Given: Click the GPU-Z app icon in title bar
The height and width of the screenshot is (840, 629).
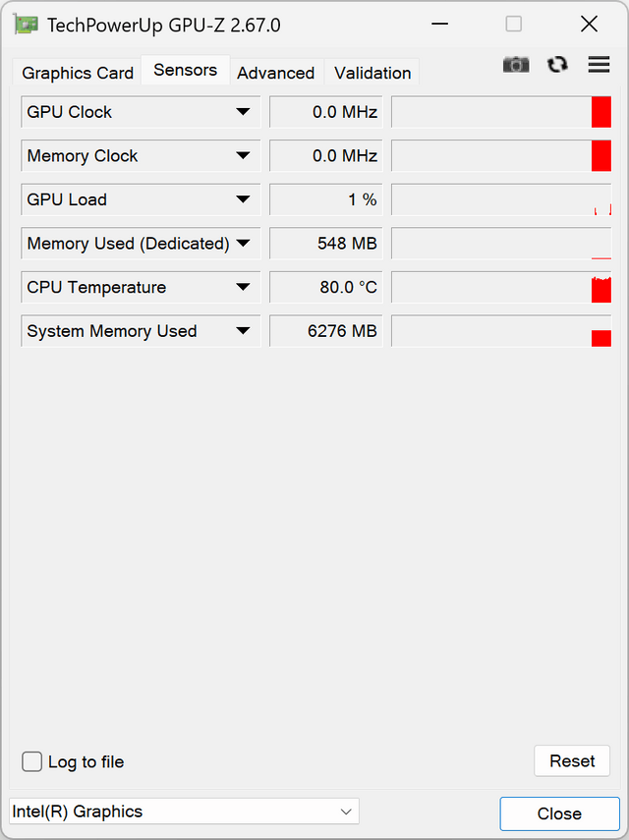Looking at the screenshot, I should click(x=26, y=25).
